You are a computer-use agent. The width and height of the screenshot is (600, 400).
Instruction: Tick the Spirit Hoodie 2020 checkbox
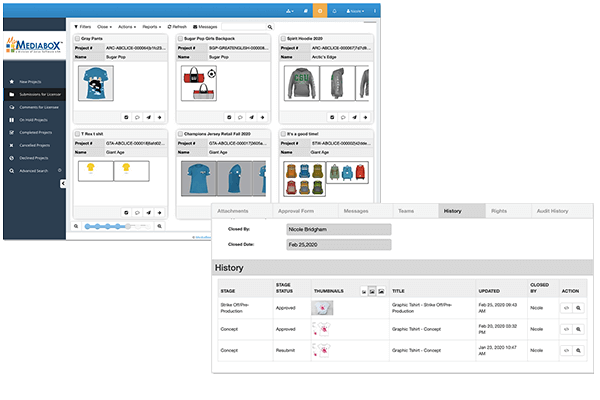281,37
